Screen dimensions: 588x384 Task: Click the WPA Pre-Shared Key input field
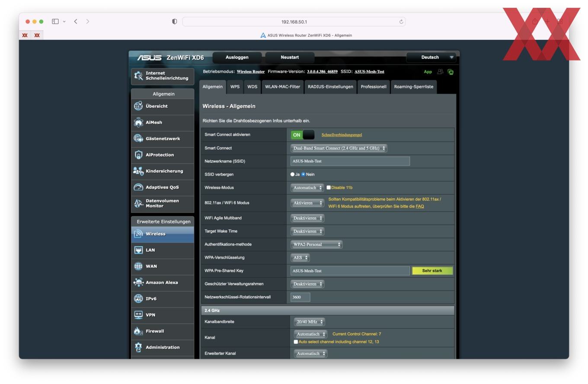tap(350, 271)
